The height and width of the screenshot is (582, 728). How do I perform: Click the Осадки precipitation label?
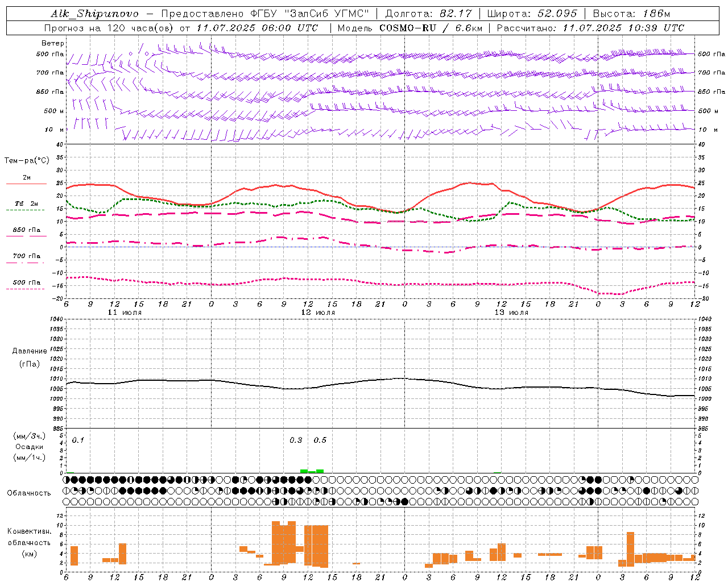pos(30,447)
